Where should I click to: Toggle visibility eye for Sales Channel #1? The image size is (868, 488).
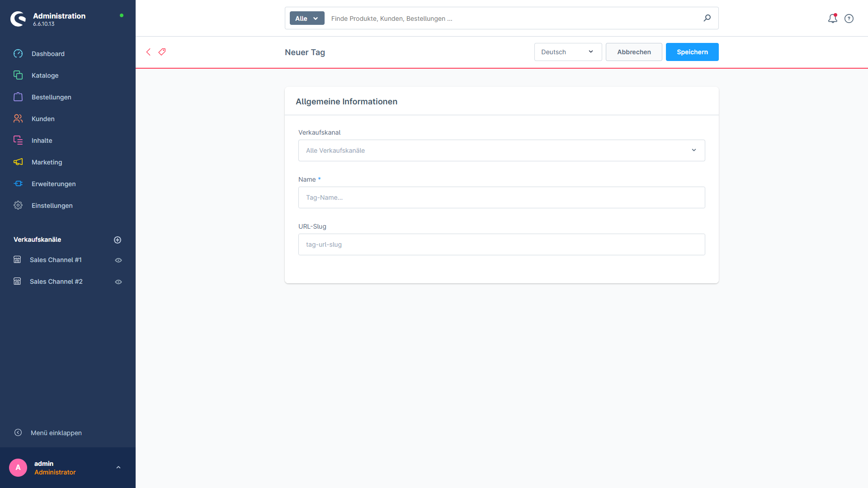118,260
